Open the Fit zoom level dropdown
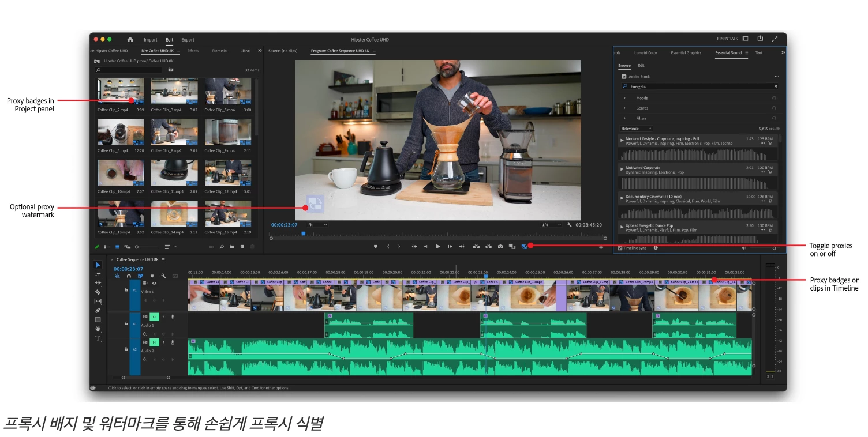The width and height of the screenshot is (868, 437). (317, 225)
